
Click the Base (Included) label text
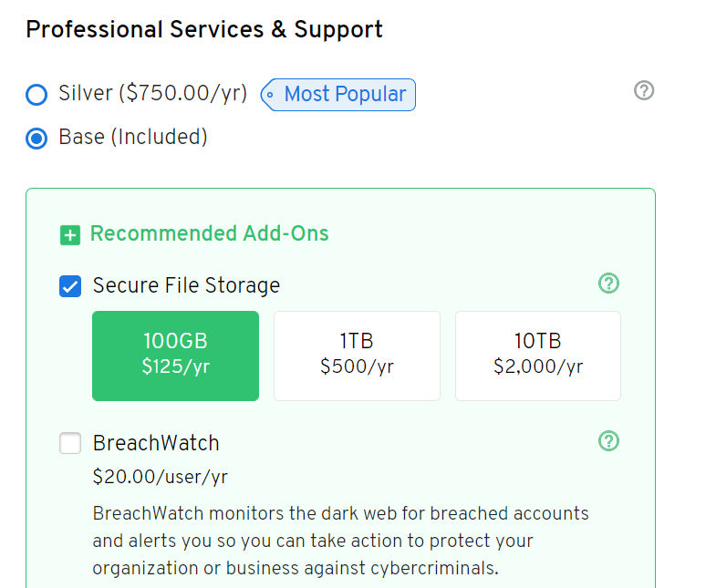coord(133,137)
